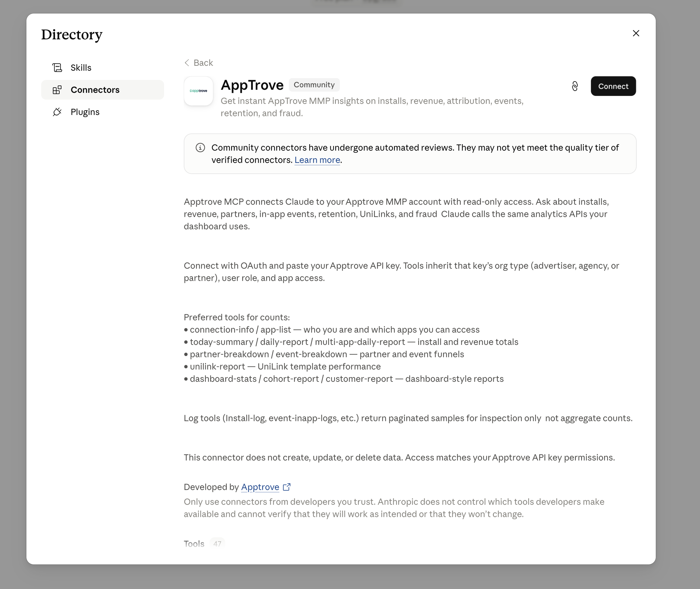
Task: Click the Community badge label
Action: coord(314,85)
